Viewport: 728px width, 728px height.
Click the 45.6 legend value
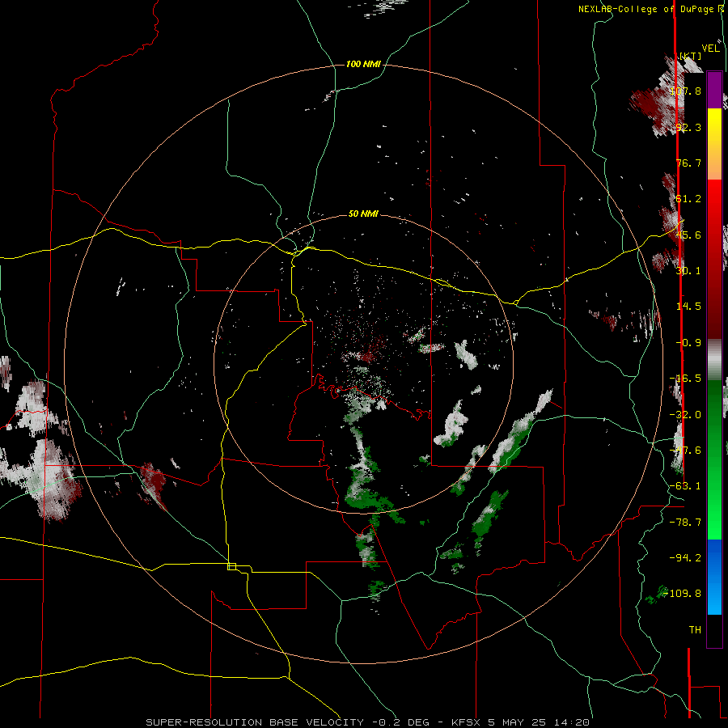688,235
